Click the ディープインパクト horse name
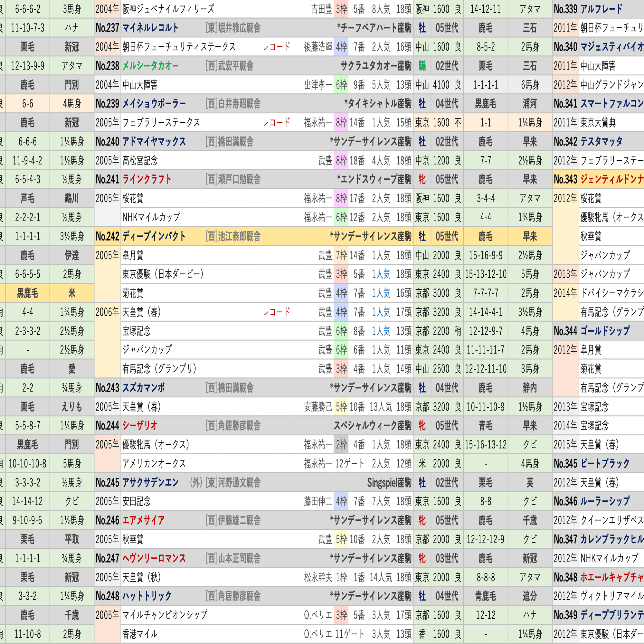644x644 pixels. tap(154, 236)
